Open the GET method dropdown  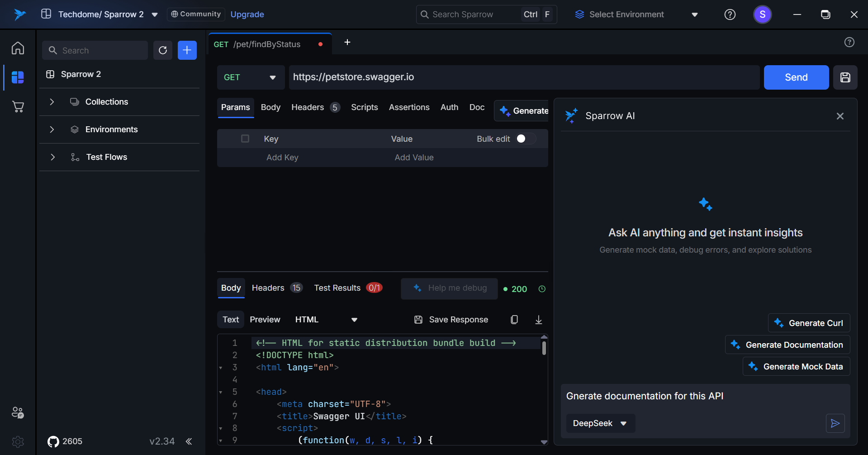(x=250, y=77)
